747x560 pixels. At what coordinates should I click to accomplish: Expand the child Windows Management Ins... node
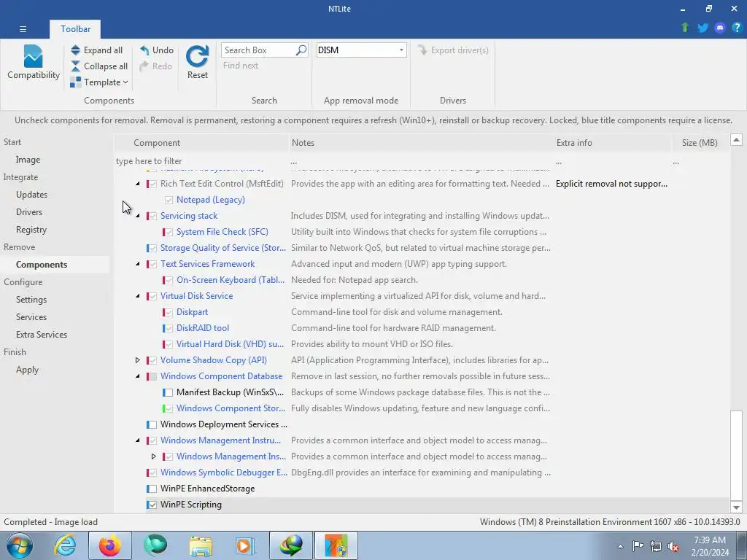pyautogui.click(x=153, y=456)
